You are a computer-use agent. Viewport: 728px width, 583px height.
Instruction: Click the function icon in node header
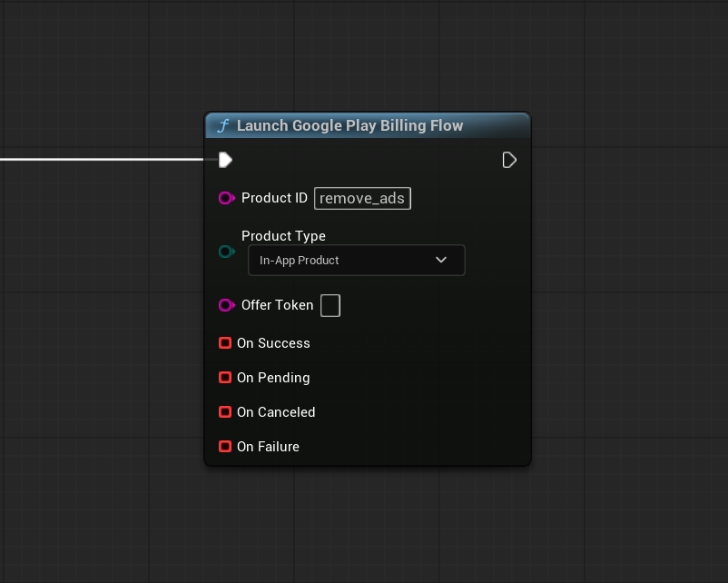[x=223, y=125]
